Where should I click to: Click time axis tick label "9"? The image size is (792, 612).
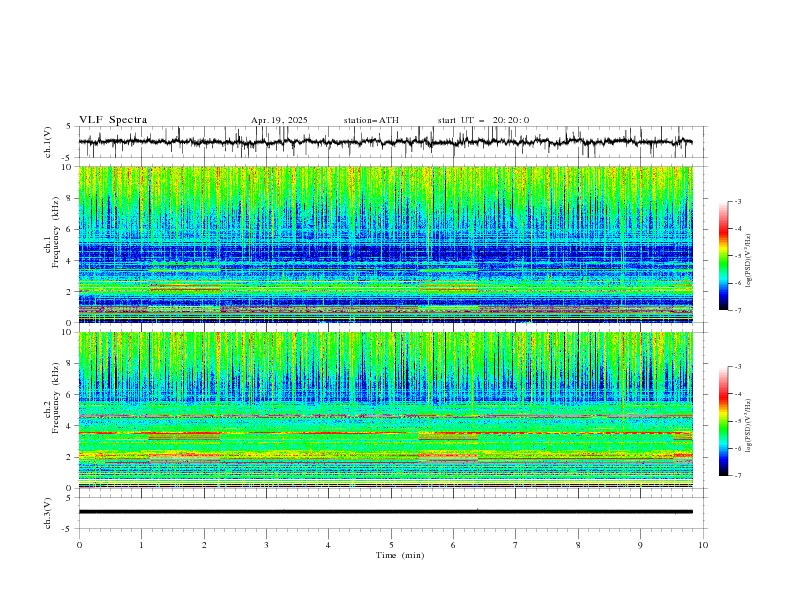pos(640,545)
